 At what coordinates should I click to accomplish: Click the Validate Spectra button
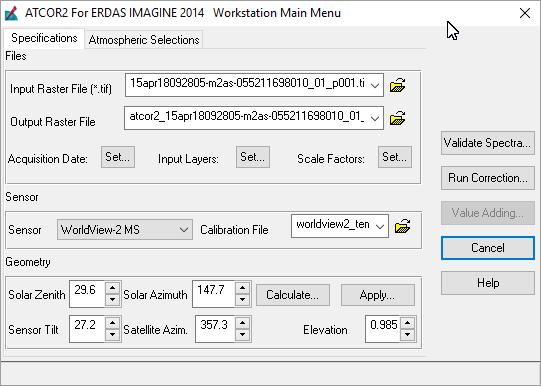click(488, 143)
